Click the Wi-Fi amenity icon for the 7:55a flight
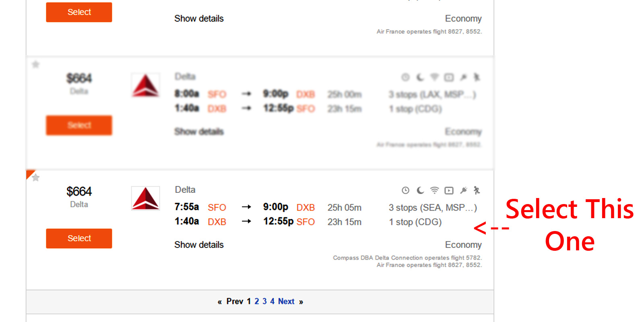The width and height of the screenshot is (644, 322). click(434, 190)
